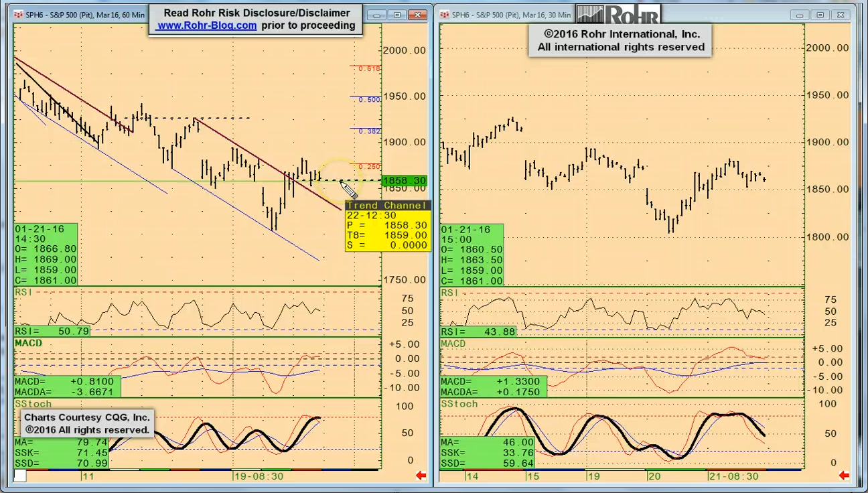
Task: Close the 60 Min chart window
Action: (418, 15)
